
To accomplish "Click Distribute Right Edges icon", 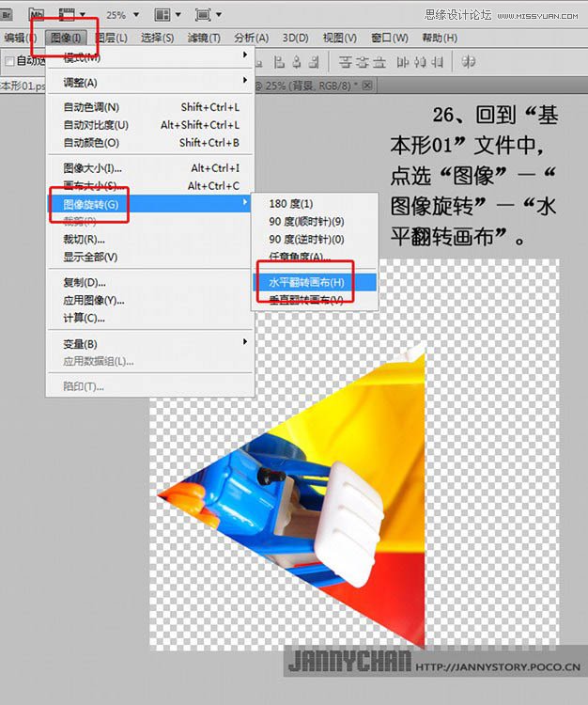I will pyautogui.click(x=437, y=62).
